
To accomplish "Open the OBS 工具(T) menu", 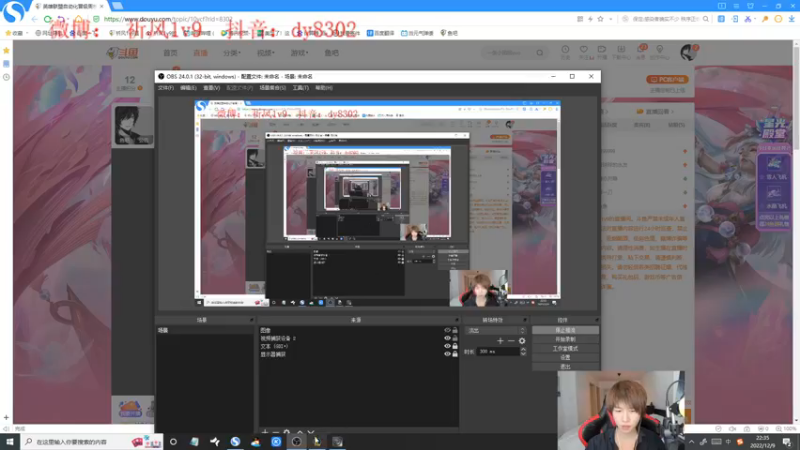I will (301, 88).
